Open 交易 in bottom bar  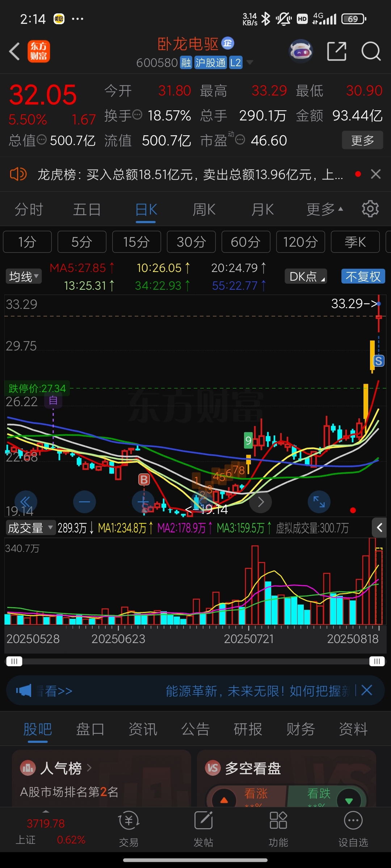pyautogui.click(x=129, y=830)
